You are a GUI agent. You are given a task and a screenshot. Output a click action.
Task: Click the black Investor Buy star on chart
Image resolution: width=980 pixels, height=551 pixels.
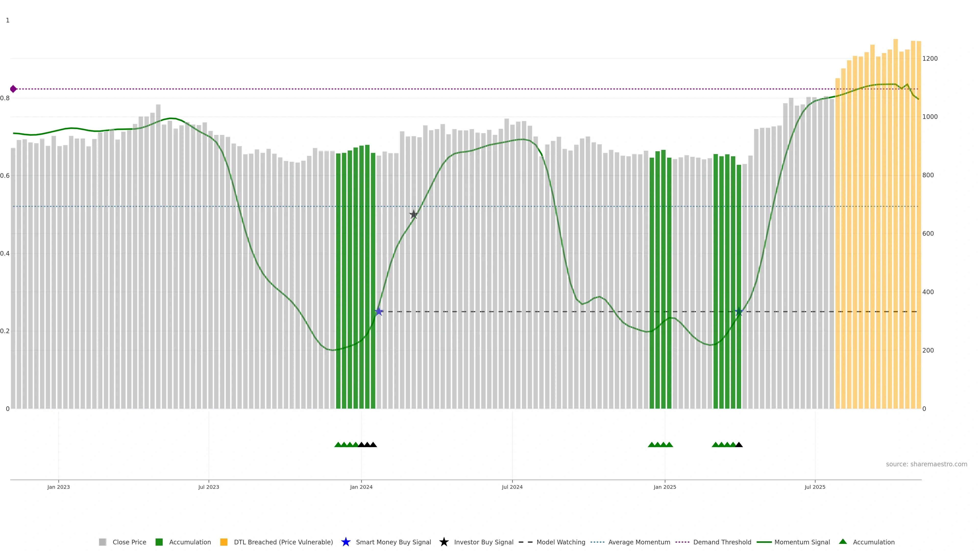tap(413, 215)
